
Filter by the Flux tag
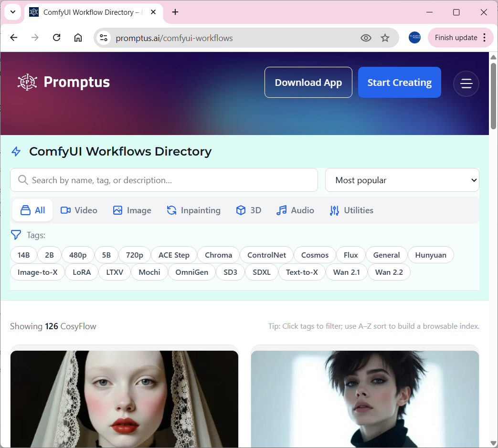350,255
